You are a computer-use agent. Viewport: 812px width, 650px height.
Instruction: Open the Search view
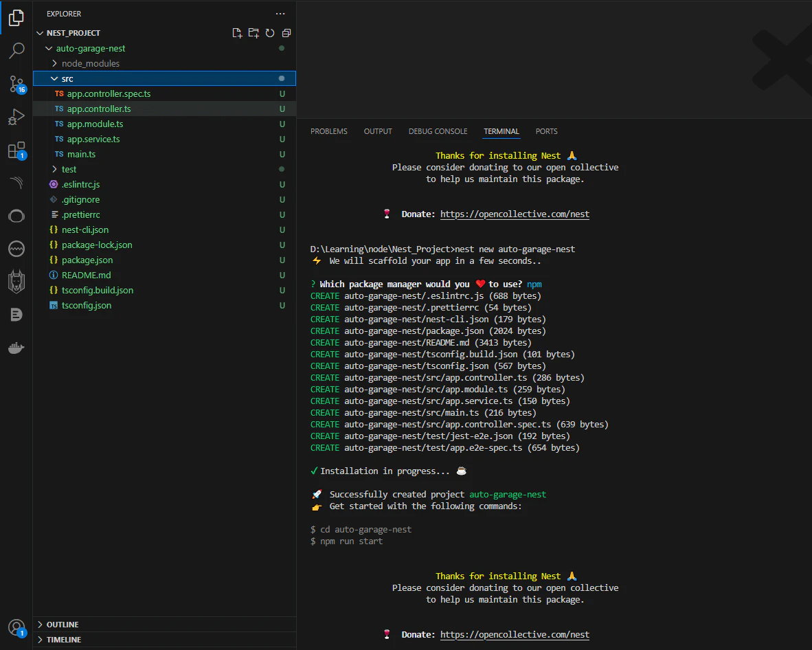tap(16, 50)
